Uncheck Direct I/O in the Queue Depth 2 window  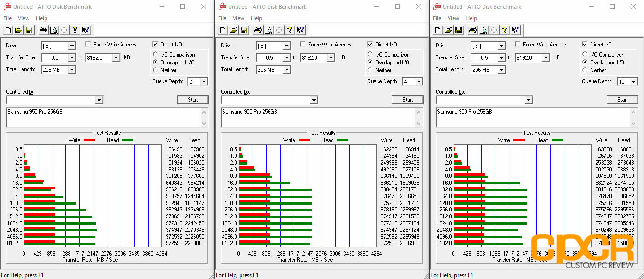(x=155, y=45)
